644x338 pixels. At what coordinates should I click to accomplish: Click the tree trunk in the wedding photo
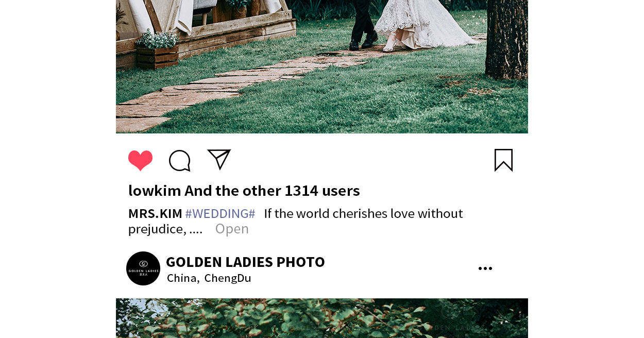(506, 39)
